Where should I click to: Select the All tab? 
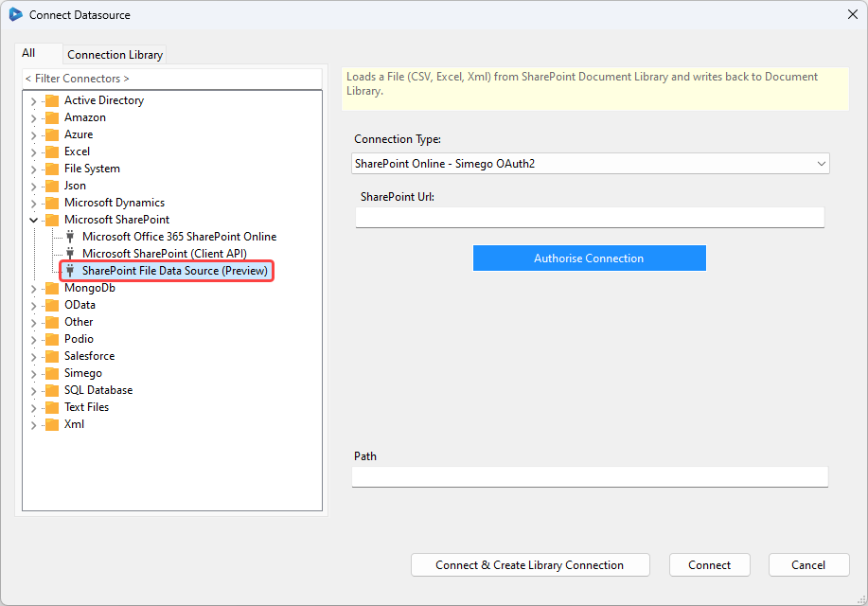(38, 54)
